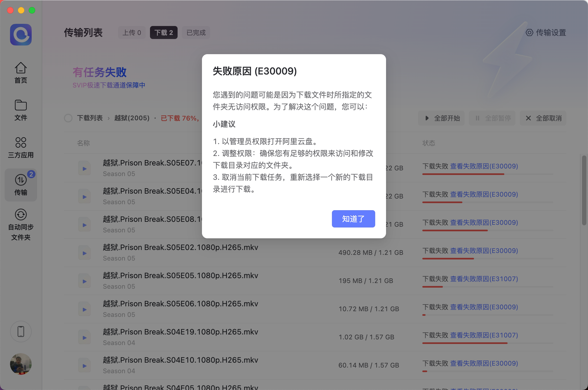Click size text 10.72 MB / 1.21 GB

[369, 309]
